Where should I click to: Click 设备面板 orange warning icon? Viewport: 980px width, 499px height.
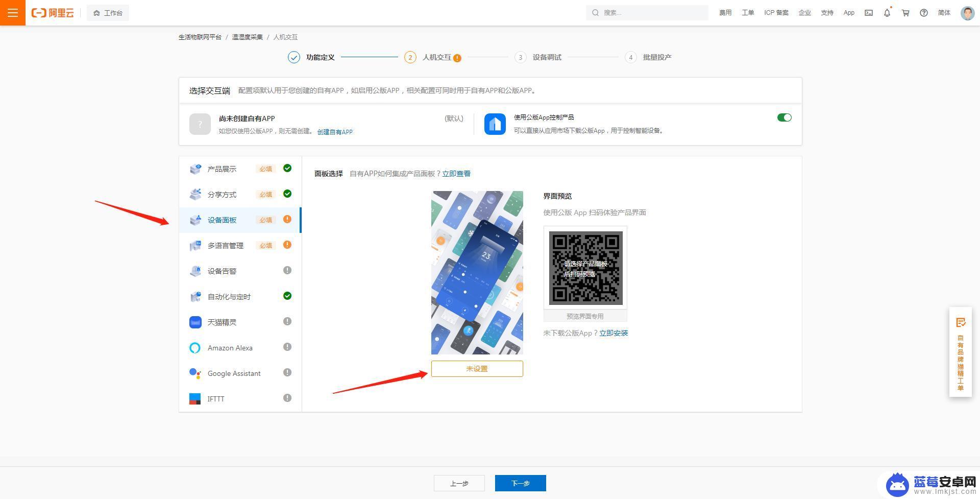coord(287,219)
